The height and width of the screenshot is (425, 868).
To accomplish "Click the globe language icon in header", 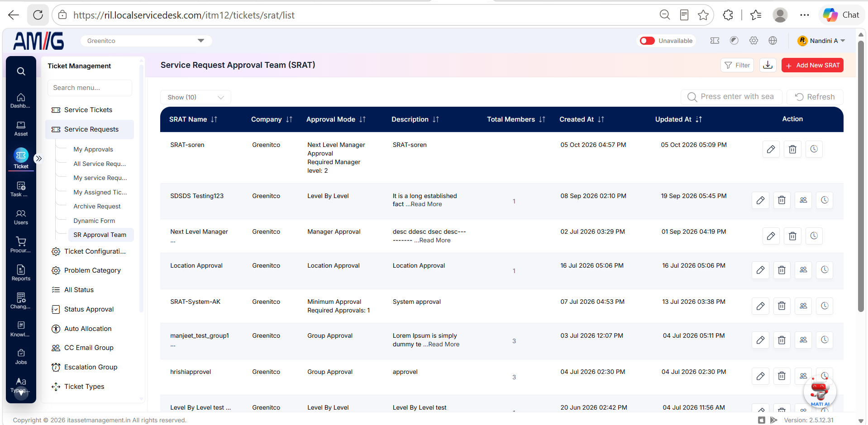I will pos(773,41).
